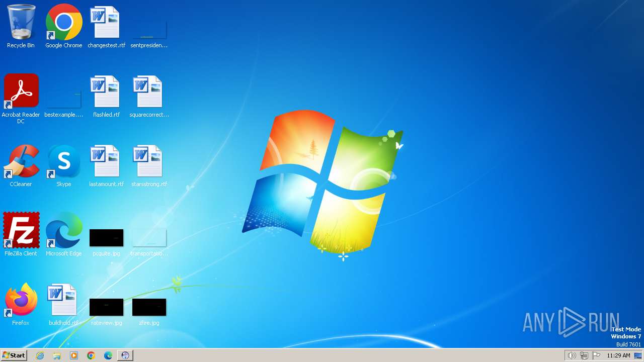This screenshot has height=362, width=644.
Task: Click the Show Desktop button
Action: [x=638, y=355]
